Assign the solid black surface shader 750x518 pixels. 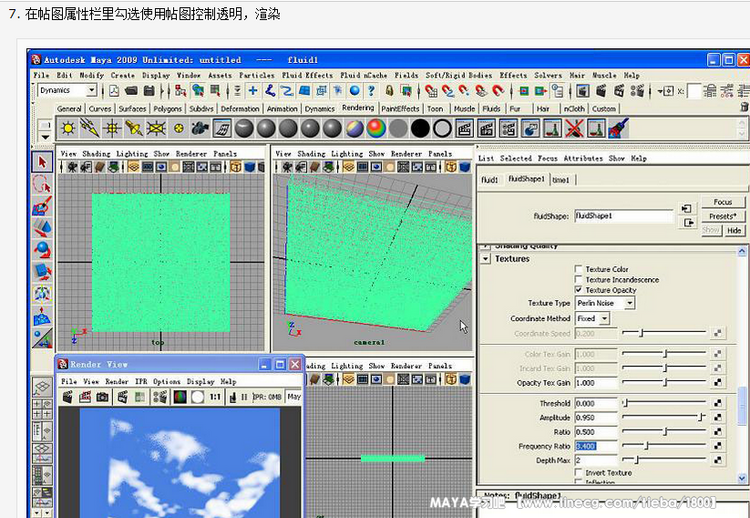(x=420, y=128)
